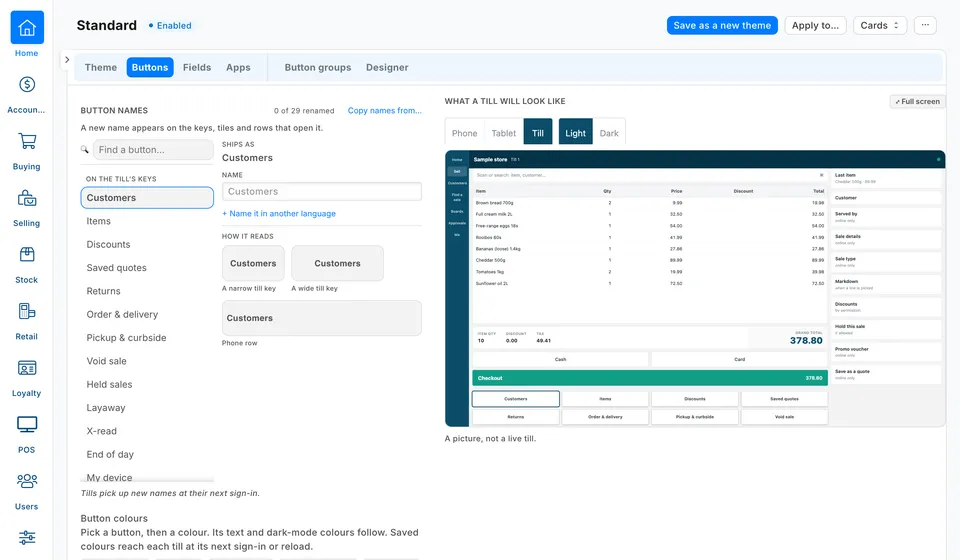Open the Selling bag icon
This screenshot has width=960, height=560.
(27, 198)
